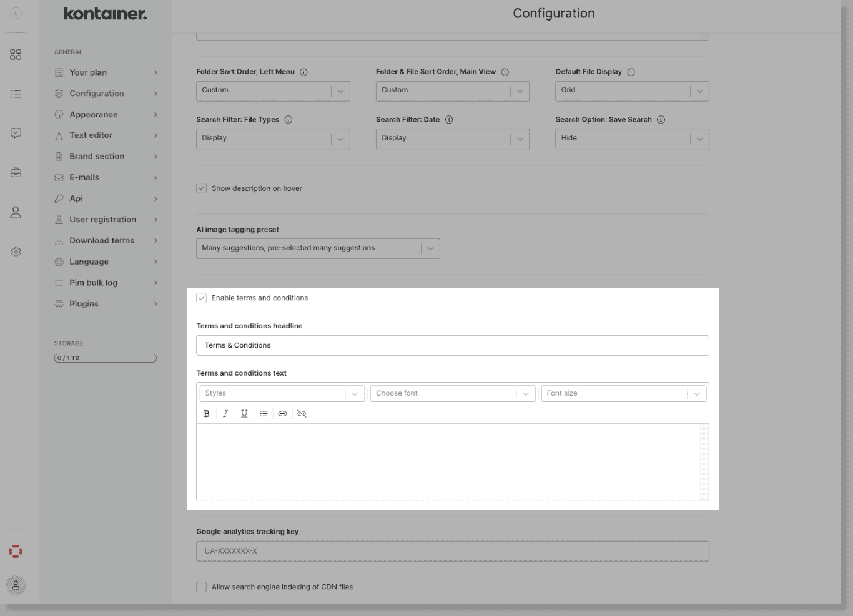Open User registration settings
Screen dimensions: 853x616
[103, 219]
